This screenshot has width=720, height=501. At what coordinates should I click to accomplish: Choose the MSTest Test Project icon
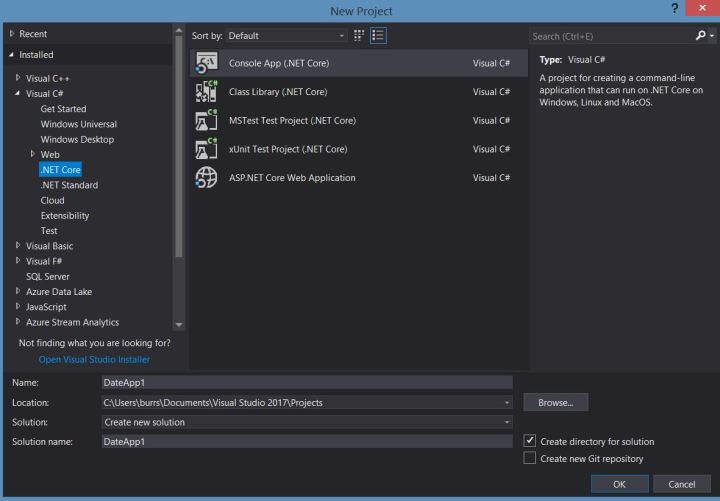tap(205, 121)
